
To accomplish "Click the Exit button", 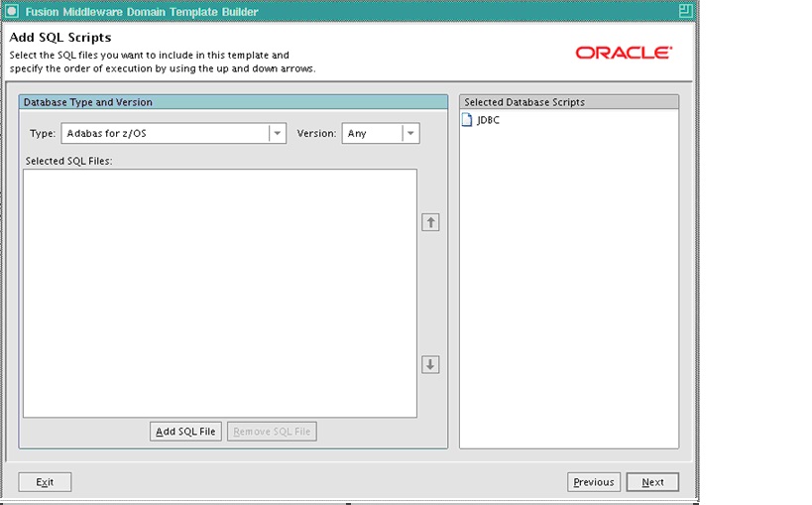I will [45, 482].
